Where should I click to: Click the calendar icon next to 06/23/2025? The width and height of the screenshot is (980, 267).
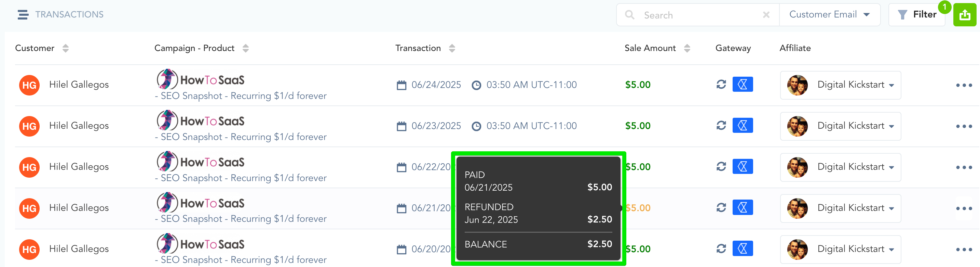pos(401,126)
